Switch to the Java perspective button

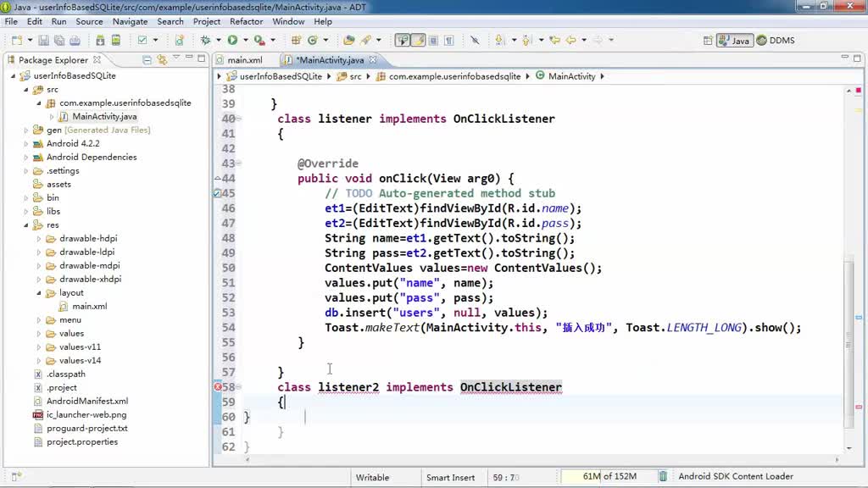[x=734, y=41]
